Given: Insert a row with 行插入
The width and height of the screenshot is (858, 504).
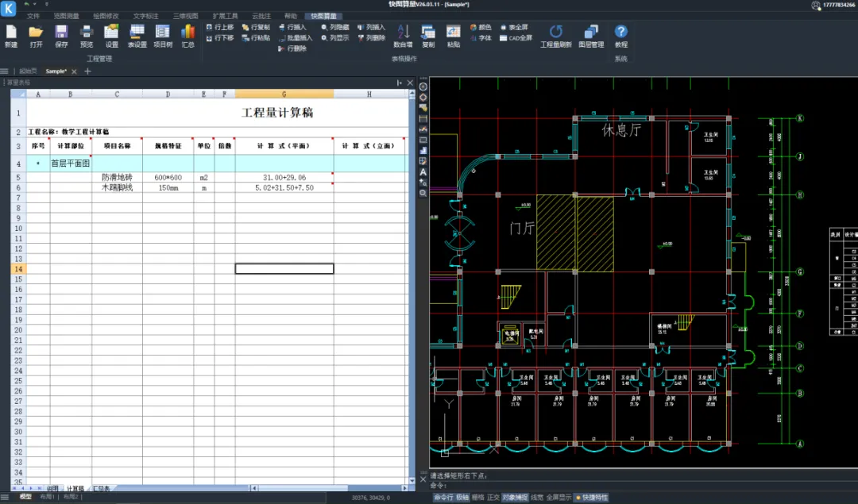Looking at the screenshot, I should (292, 27).
